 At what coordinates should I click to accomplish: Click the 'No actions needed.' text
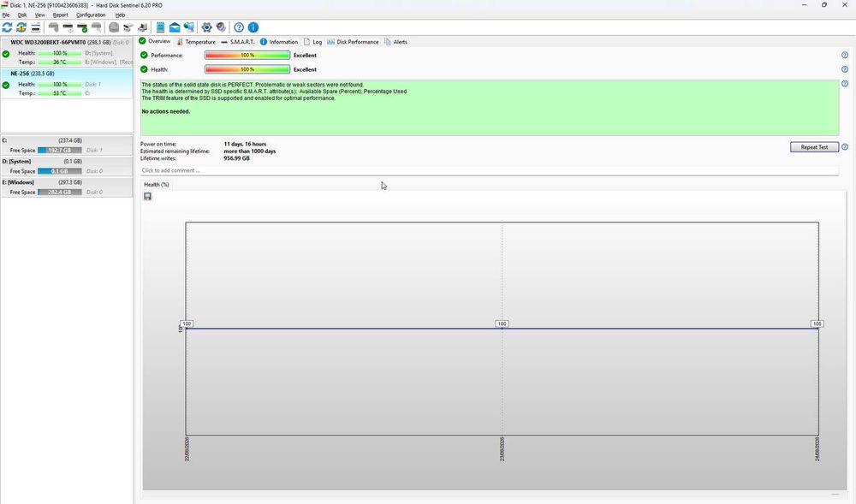tap(166, 111)
